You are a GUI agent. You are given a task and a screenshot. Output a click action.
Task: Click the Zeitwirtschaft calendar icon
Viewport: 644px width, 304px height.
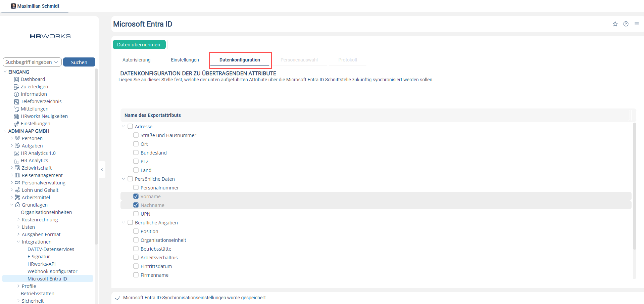click(17, 168)
